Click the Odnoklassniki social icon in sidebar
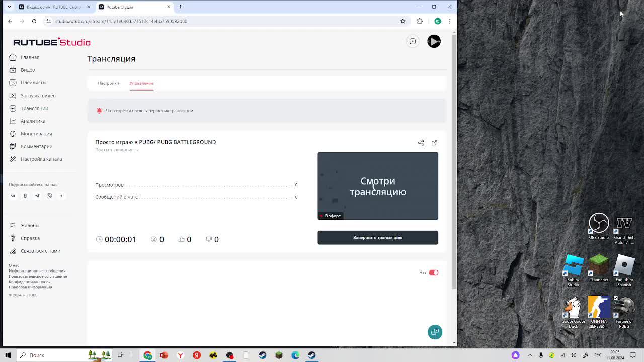Image resolution: width=644 pixels, height=362 pixels. tap(25, 196)
